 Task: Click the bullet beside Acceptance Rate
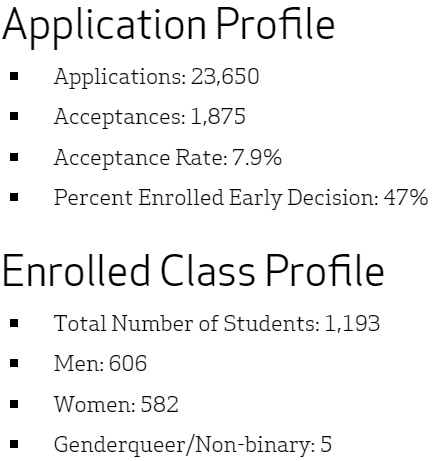coord(14,157)
